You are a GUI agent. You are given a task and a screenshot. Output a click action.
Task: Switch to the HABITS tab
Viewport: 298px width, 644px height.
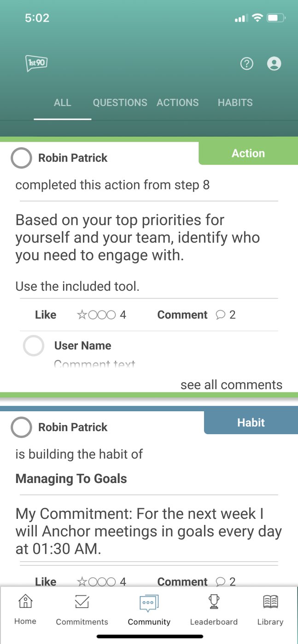(x=235, y=102)
